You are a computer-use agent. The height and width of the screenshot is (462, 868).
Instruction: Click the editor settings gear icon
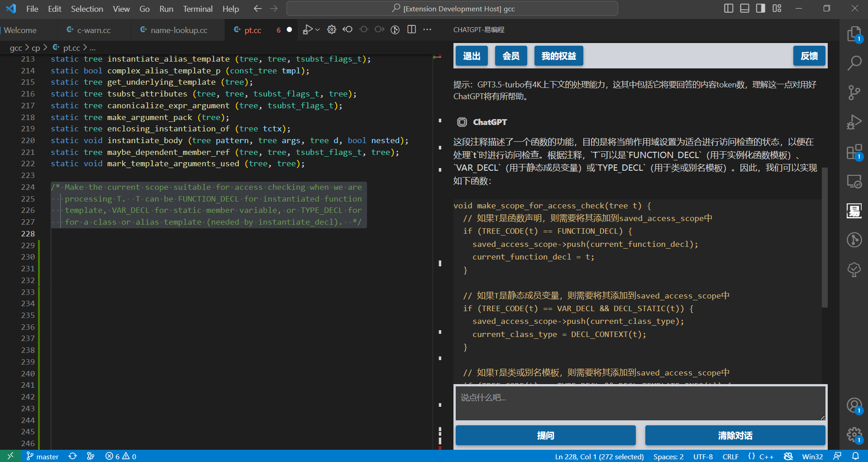[x=332, y=30]
